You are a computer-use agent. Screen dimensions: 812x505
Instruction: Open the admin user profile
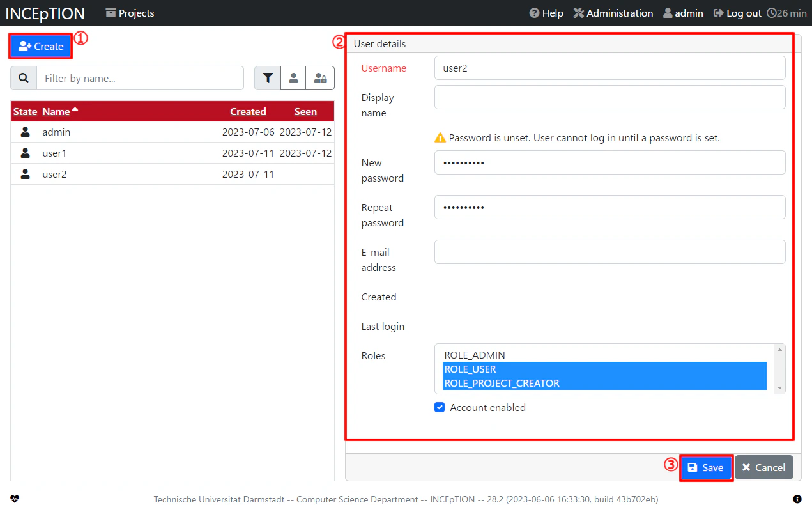683,13
